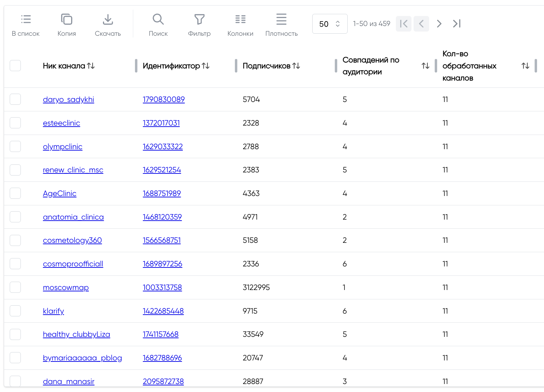Click the 'В список' list icon
The image size is (544, 392).
coord(26,19)
